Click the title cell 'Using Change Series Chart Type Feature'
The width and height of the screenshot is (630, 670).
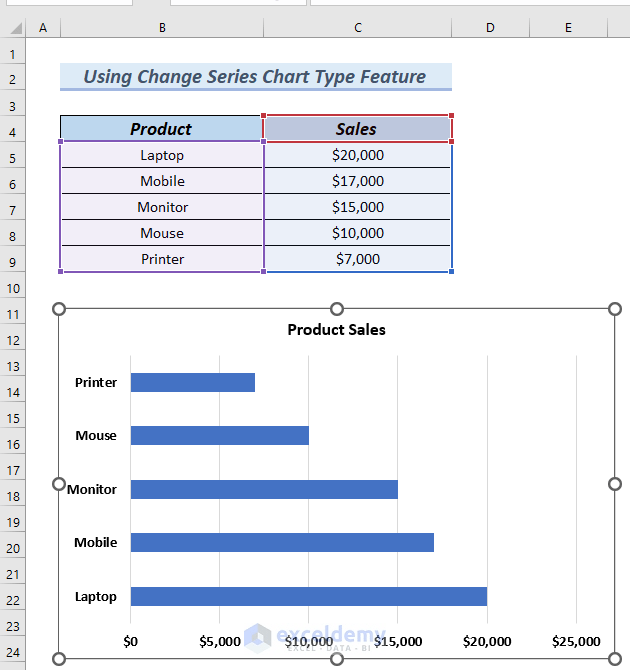coord(256,77)
